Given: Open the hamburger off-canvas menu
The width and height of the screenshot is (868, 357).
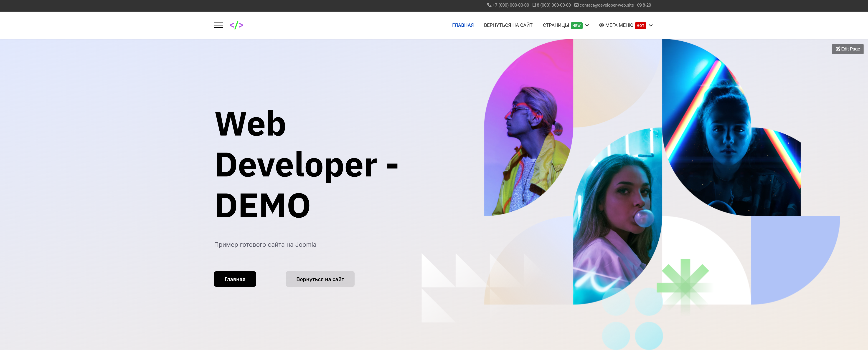Looking at the screenshot, I should 218,25.
